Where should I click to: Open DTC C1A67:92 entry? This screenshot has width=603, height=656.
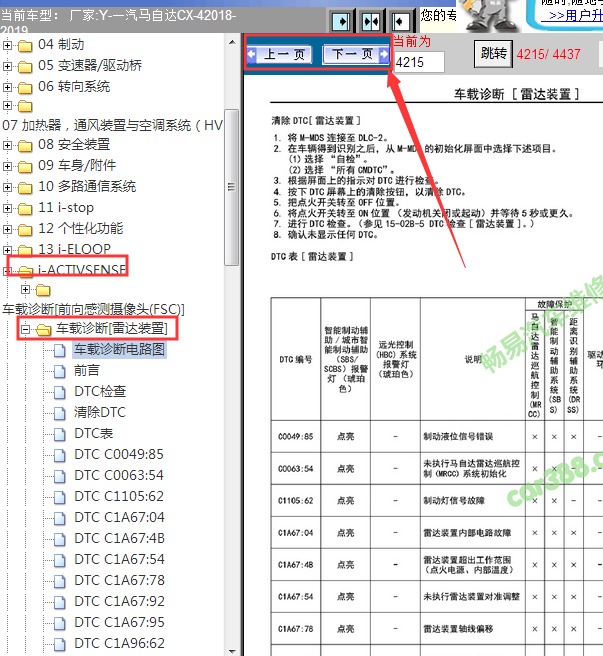click(x=119, y=601)
